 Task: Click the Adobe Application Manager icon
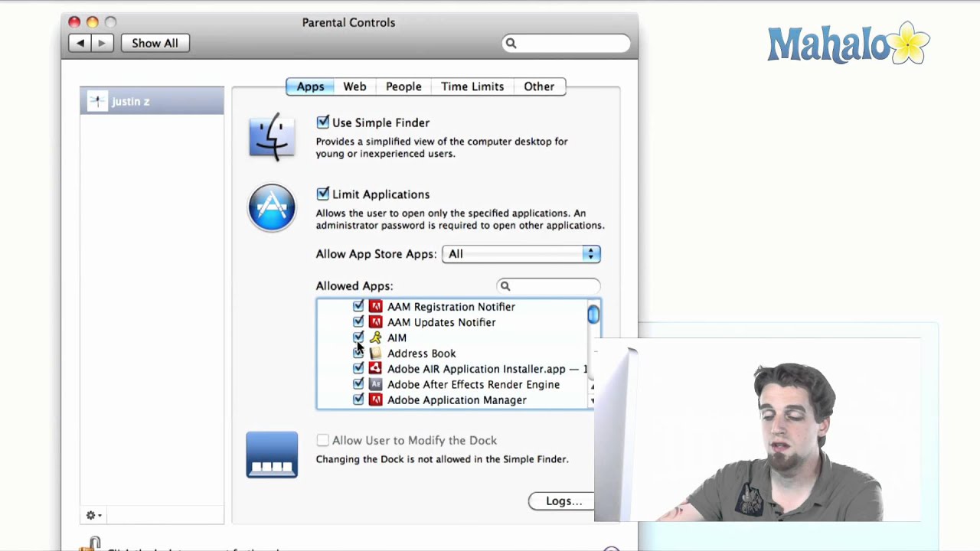tap(375, 400)
